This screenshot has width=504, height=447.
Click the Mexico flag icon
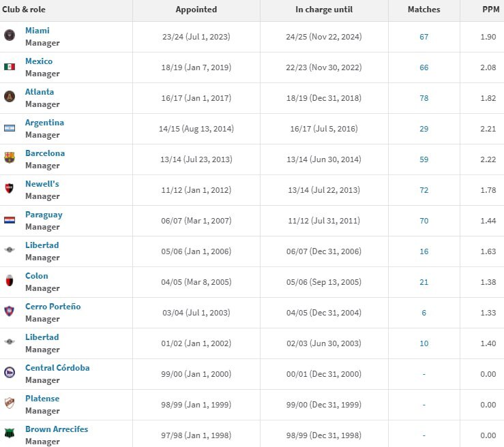pyautogui.click(x=10, y=67)
